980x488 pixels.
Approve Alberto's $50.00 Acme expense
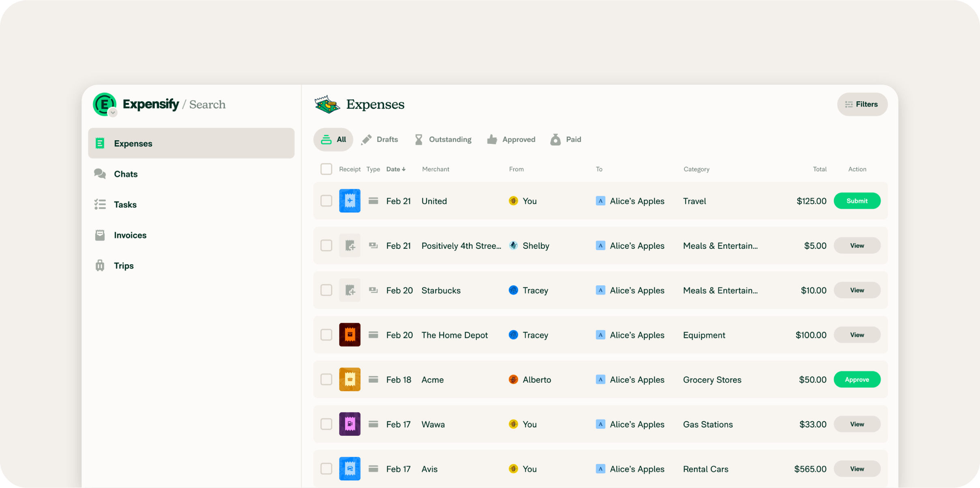click(857, 379)
